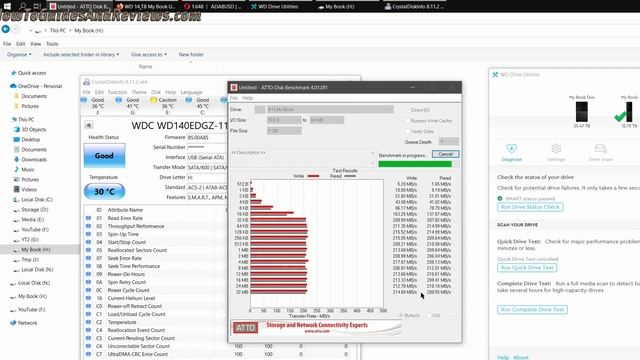Open Tools menu in File Explorer

(52, 44)
